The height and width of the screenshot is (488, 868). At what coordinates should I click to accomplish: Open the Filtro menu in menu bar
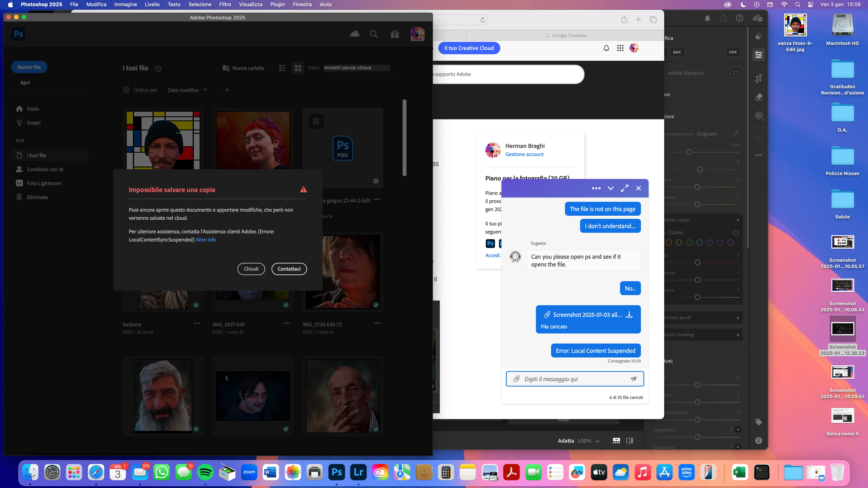pyautogui.click(x=225, y=4)
